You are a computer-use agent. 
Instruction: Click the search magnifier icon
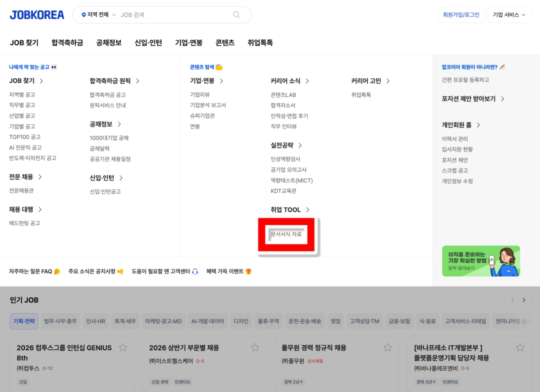click(236, 14)
